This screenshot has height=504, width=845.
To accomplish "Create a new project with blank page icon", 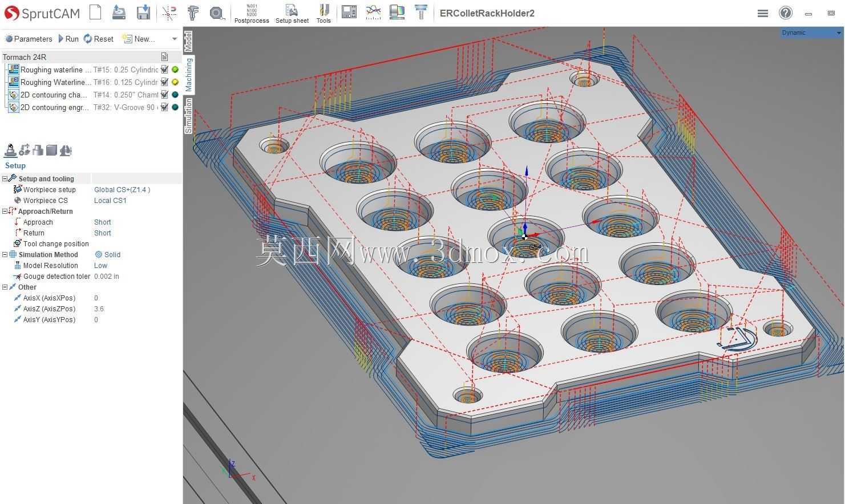I will (95, 12).
